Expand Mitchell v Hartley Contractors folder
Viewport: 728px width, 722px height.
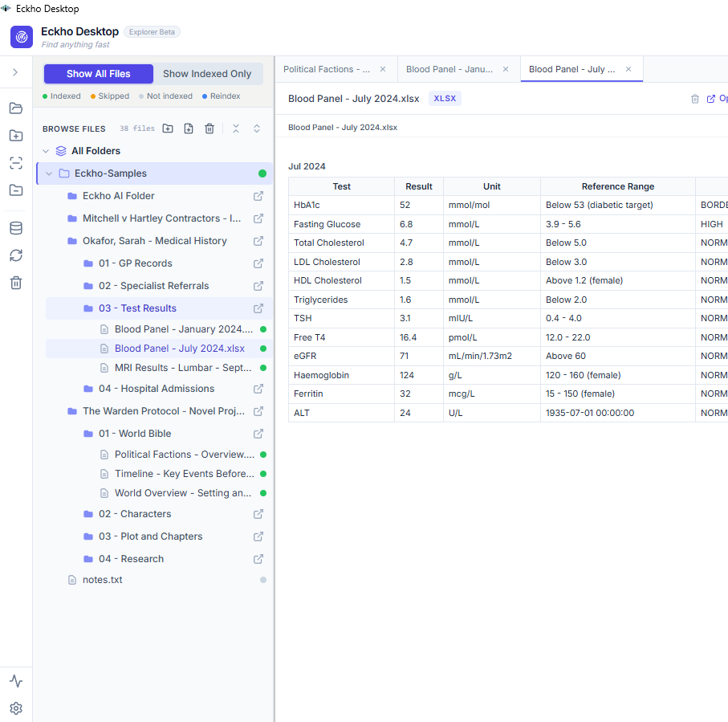point(161,218)
